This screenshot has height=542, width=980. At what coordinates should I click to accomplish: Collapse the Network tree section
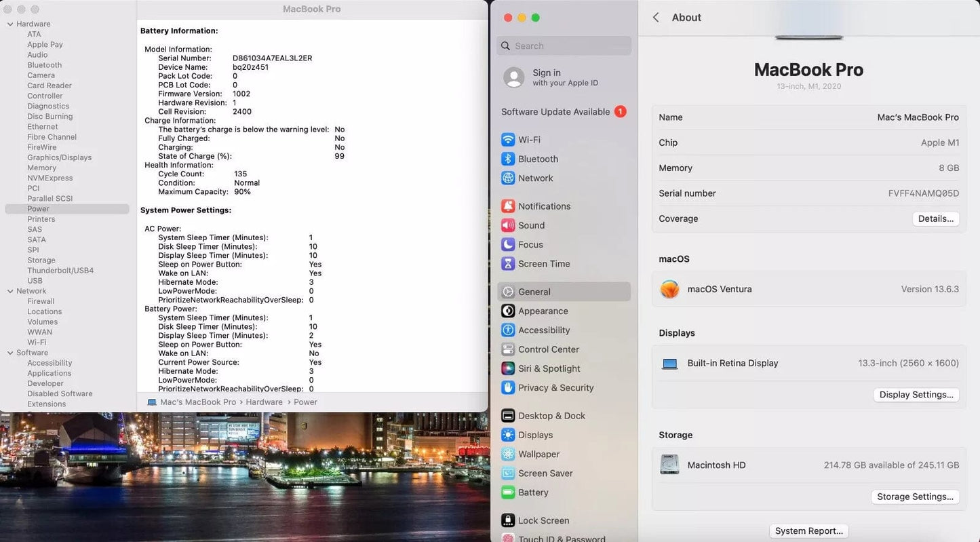click(10, 291)
